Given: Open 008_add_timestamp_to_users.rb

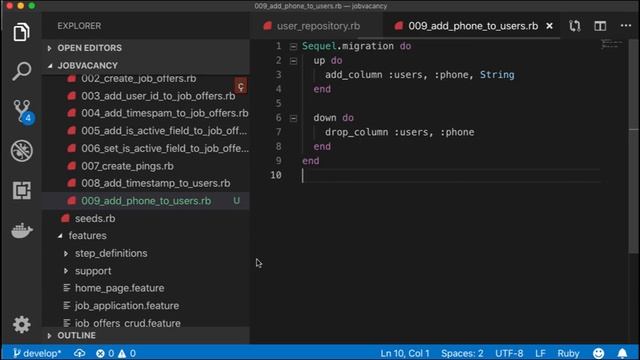Looking at the screenshot, I should click(x=145, y=183).
